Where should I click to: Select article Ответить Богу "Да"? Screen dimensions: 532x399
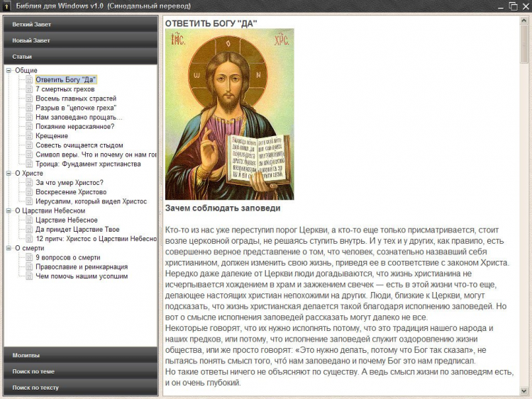pyautogui.click(x=66, y=79)
